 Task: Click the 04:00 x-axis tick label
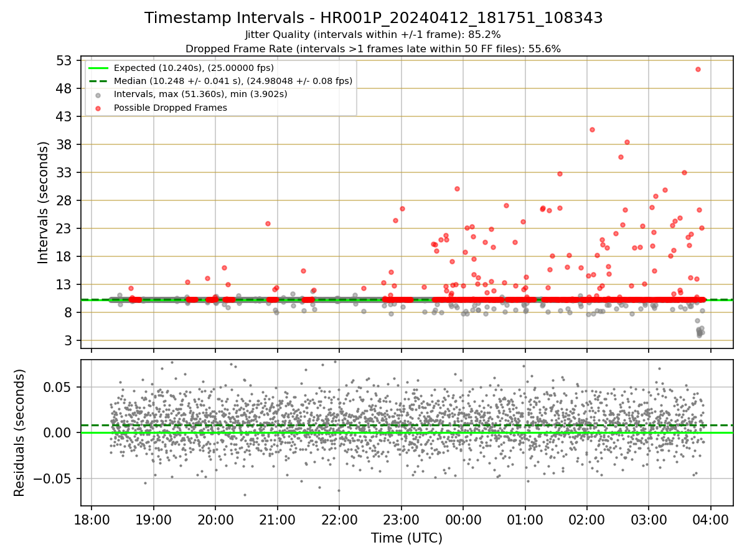[711, 519]
